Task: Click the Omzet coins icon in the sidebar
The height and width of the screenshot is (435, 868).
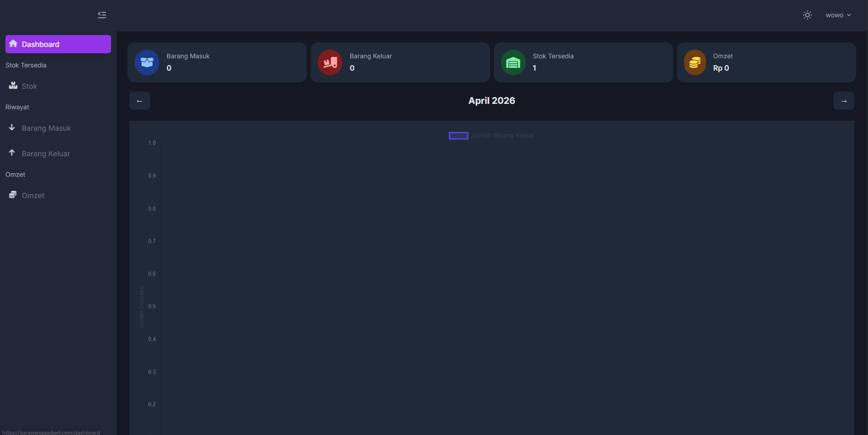Action: [13, 195]
